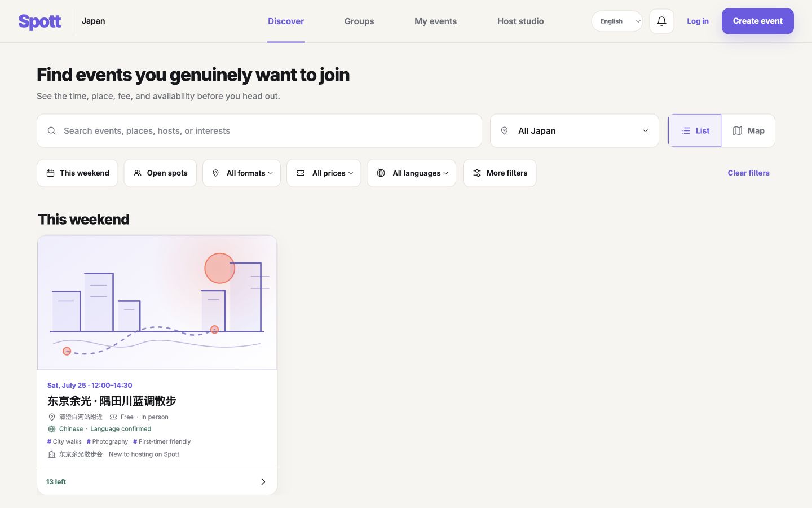The image size is (812, 508).
Task: Go to Host studio tab
Action: click(520, 21)
